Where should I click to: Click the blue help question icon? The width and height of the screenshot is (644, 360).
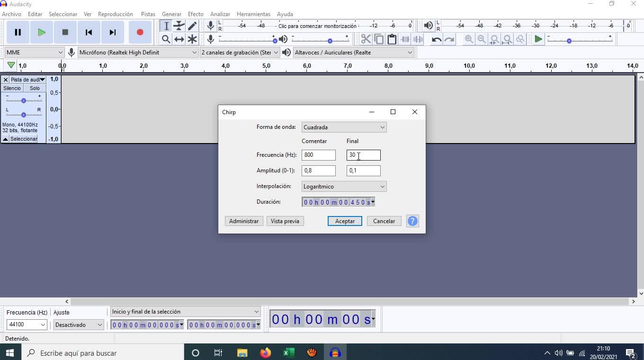[x=412, y=221]
